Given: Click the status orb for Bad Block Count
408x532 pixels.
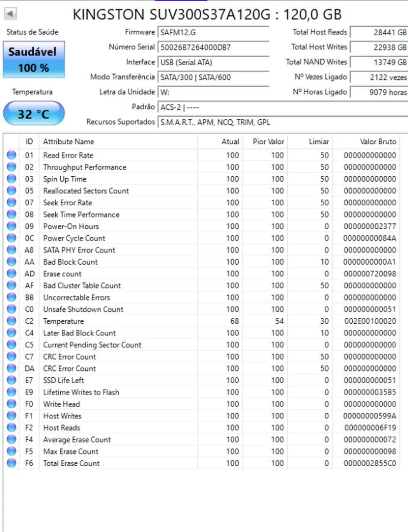Looking at the screenshot, I should pyautogui.click(x=12, y=262).
